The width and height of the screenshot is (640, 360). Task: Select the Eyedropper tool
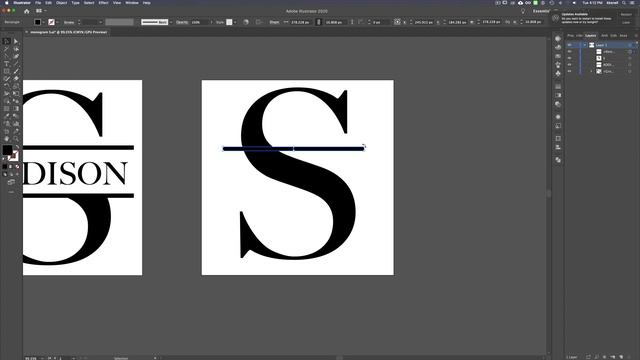click(7, 116)
